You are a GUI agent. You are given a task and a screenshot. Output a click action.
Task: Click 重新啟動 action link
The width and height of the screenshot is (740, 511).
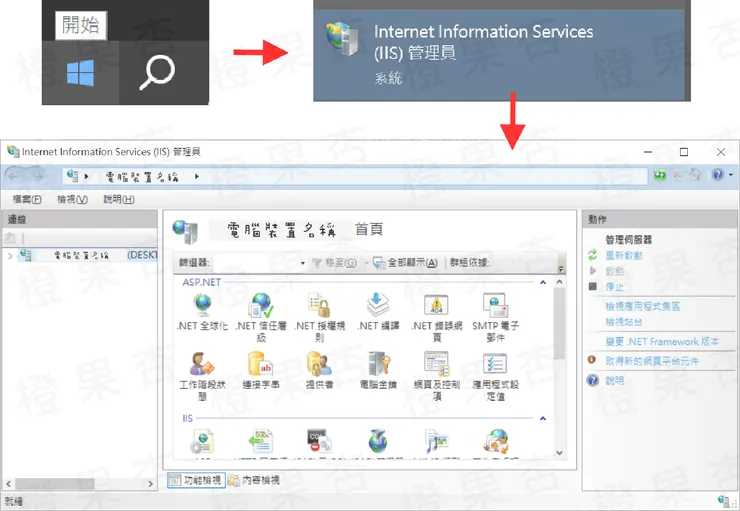[x=624, y=255]
